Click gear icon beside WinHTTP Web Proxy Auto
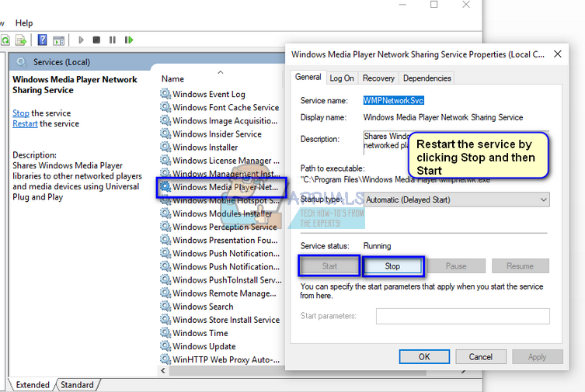The width and height of the screenshot is (585, 392). 165,359
